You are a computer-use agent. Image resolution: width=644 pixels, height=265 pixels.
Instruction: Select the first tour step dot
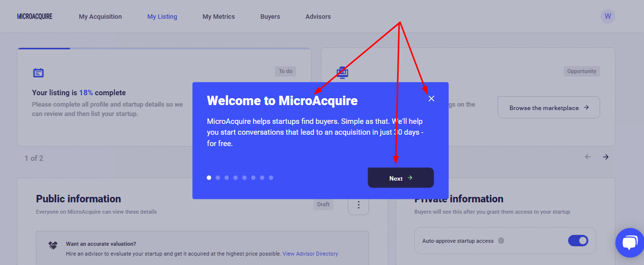tap(209, 178)
